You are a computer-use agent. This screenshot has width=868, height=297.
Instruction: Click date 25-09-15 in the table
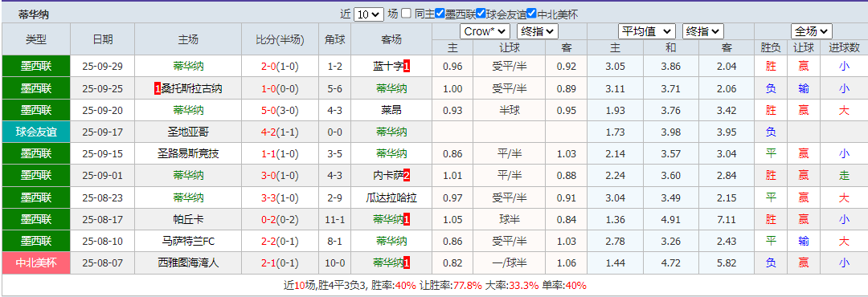(x=102, y=154)
